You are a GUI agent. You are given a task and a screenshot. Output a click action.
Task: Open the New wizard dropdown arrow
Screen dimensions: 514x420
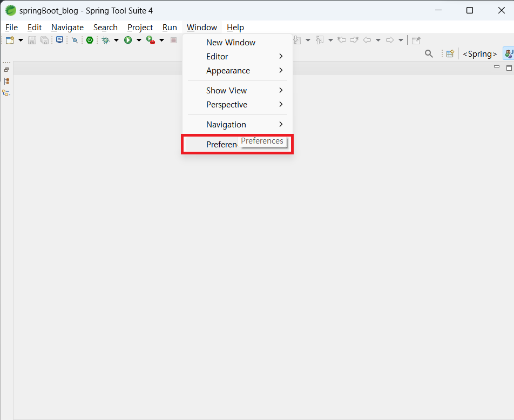point(21,40)
